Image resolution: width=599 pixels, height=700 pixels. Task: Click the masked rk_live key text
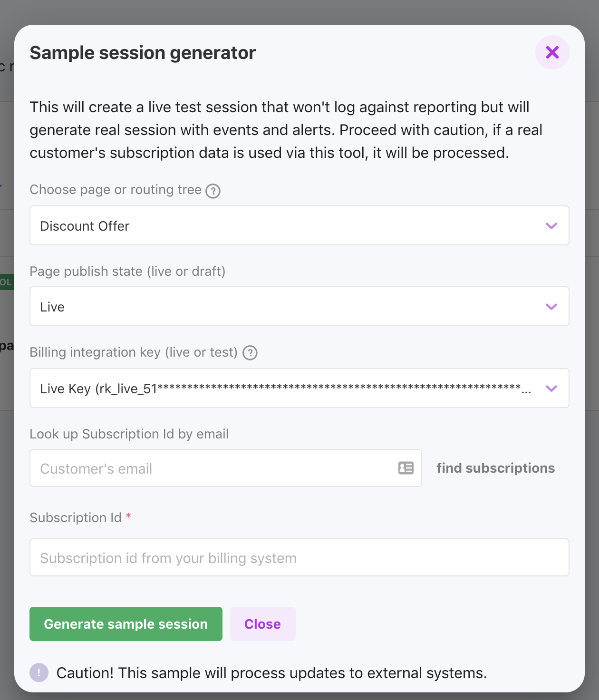click(285, 389)
